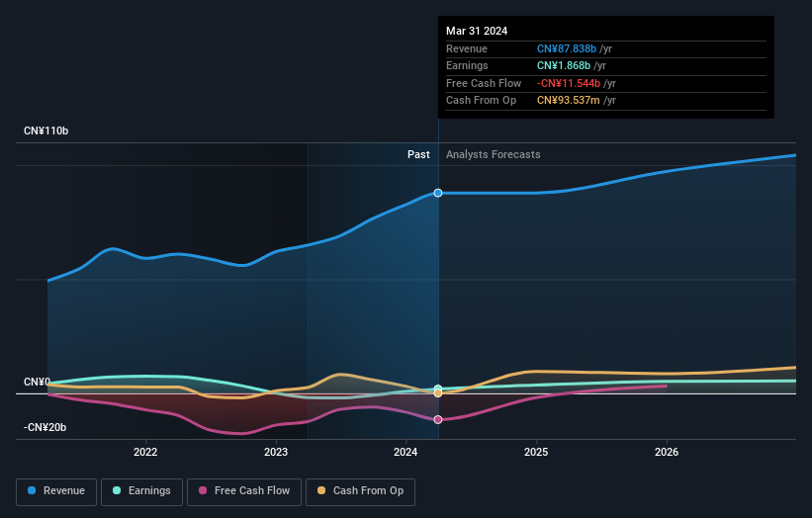Click the 2024 x-axis label
The width and height of the screenshot is (812, 518).
pos(406,453)
